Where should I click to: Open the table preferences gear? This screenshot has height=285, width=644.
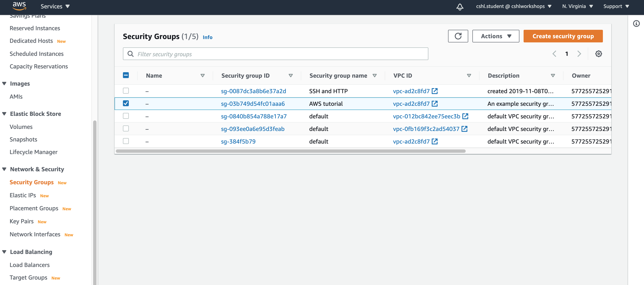(598, 54)
